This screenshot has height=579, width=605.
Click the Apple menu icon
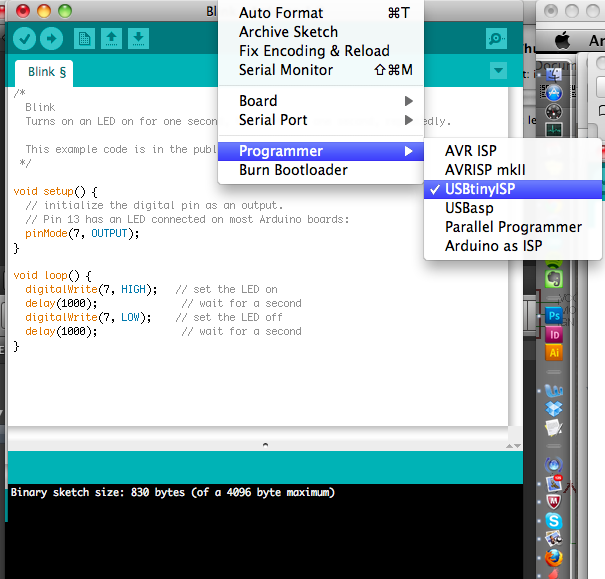[x=563, y=41]
